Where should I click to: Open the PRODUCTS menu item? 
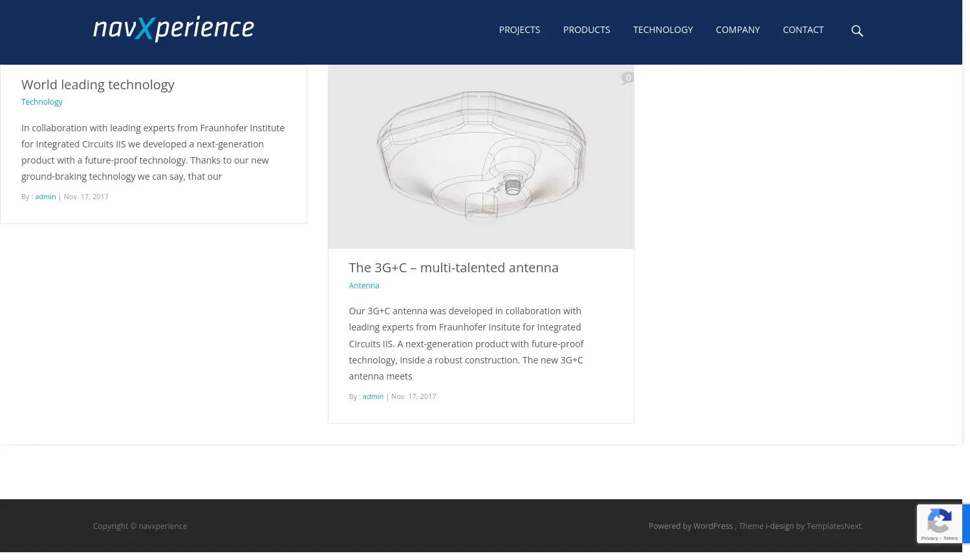(x=586, y=29)
